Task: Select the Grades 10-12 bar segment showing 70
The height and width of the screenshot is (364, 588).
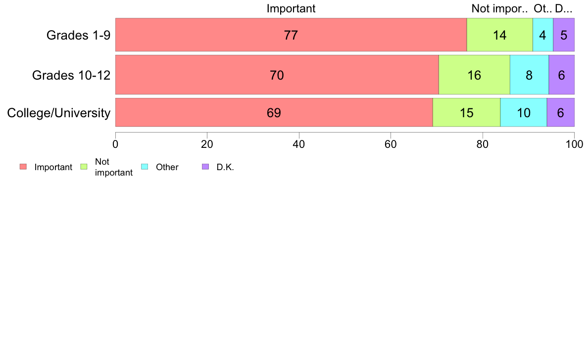Action: (277, 75)
